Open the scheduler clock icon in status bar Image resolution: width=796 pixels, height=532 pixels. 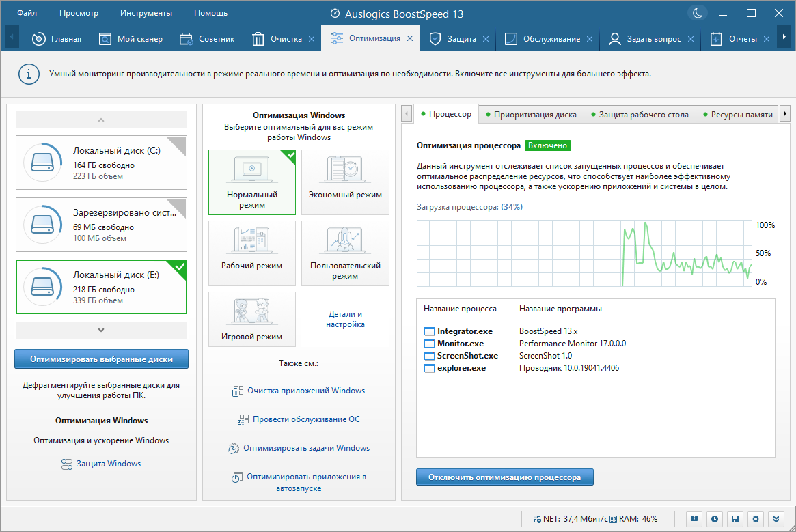click(714, 519)
